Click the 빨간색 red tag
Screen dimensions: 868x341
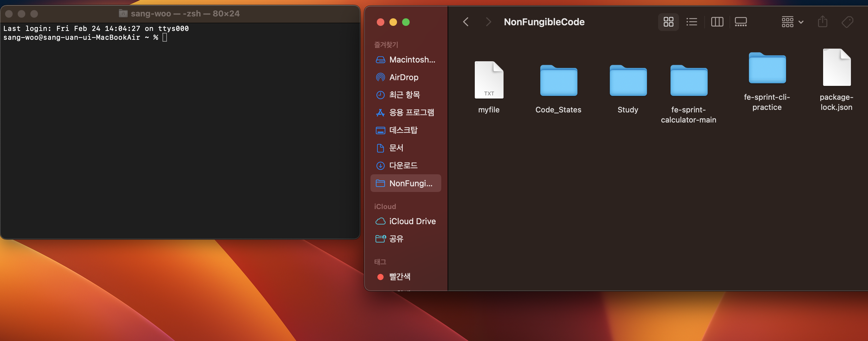[399, 277]
